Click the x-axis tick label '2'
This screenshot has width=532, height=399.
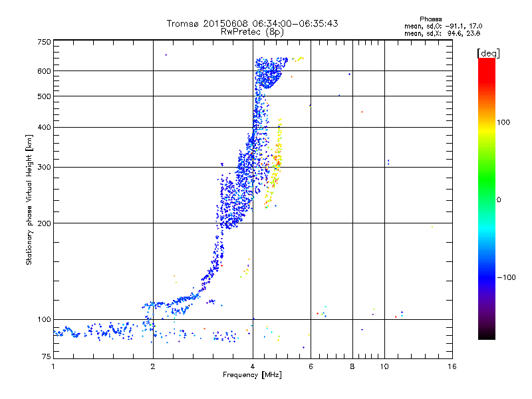click(153, 366)
